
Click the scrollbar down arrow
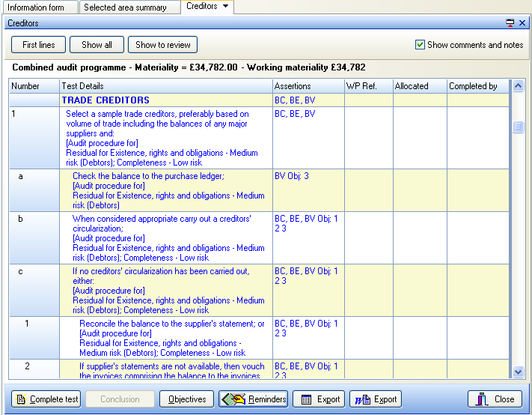pyautogui.click(x=518, y=372)
